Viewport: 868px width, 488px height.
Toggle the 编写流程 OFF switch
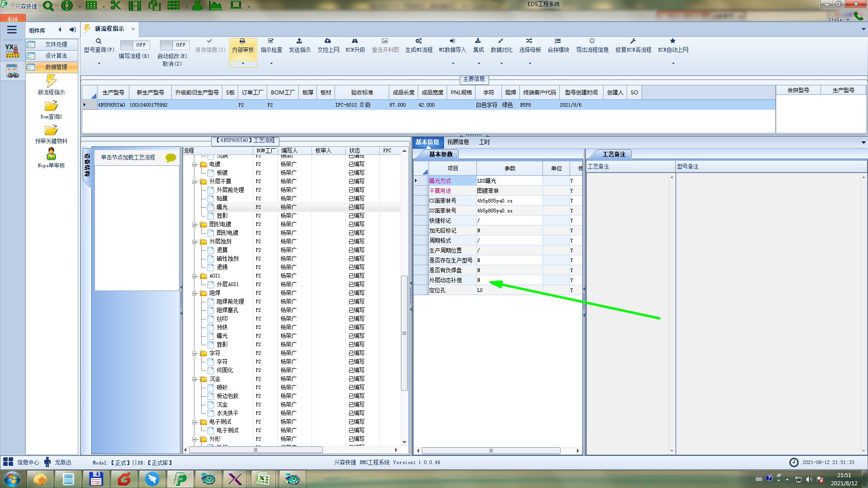pyautogui.click(x=134, y=45)
